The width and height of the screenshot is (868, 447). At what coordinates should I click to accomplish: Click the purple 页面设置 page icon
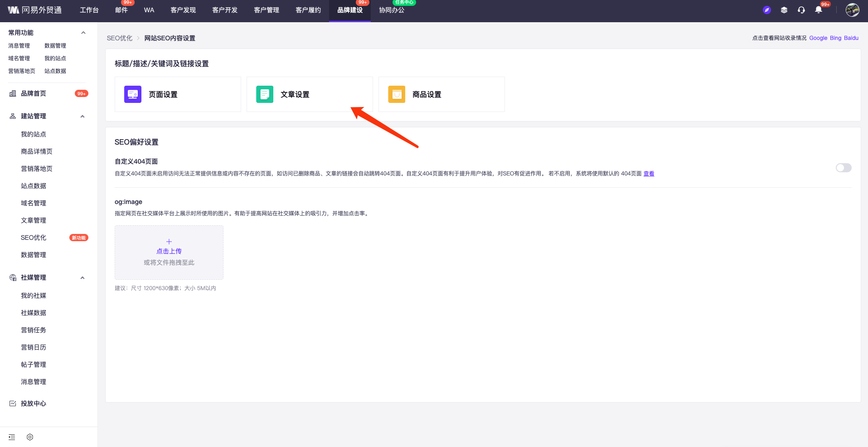pyautogui.click(x=133, y=94)
